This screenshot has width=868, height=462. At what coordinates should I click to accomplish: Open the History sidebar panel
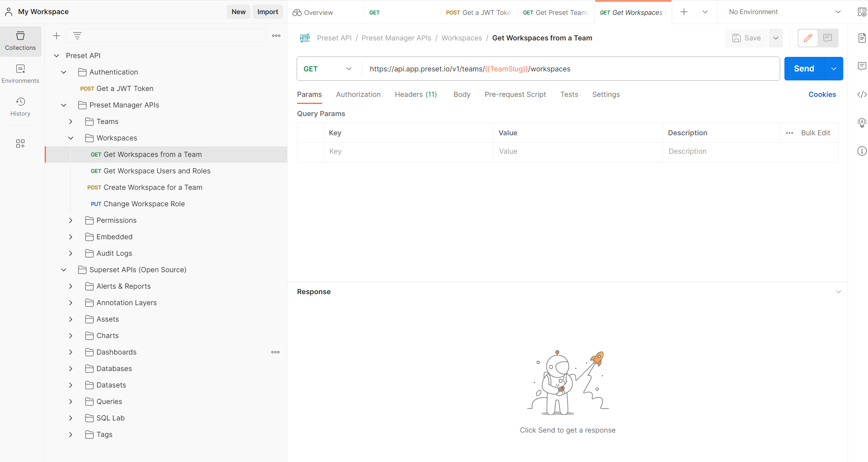coord(20,107)
